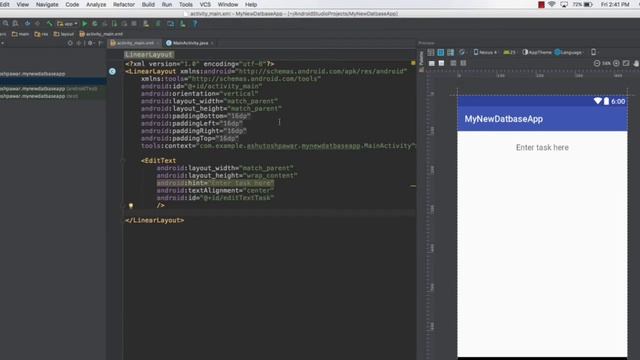The height and width of the screenshot is (360, 640).
Task: Click the screen orientation rotate icon in preview
Action: tap(462, 52)
